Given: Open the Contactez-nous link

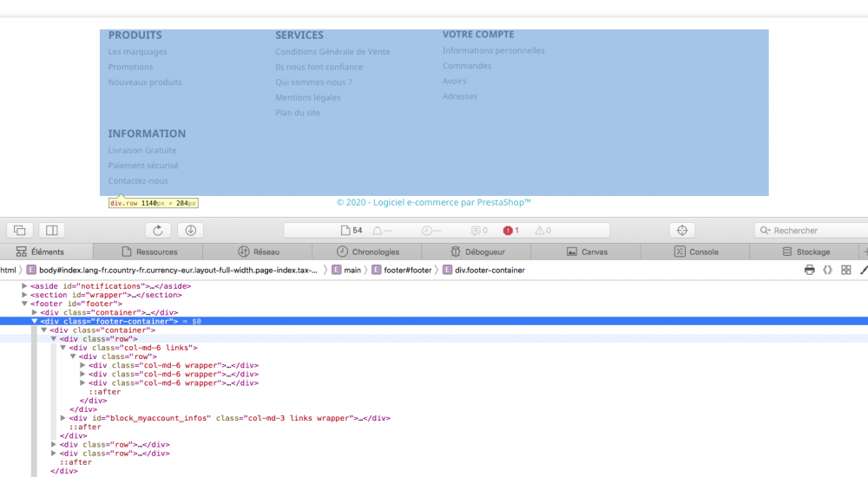Looking at the screenshot, I should (138, 181).
